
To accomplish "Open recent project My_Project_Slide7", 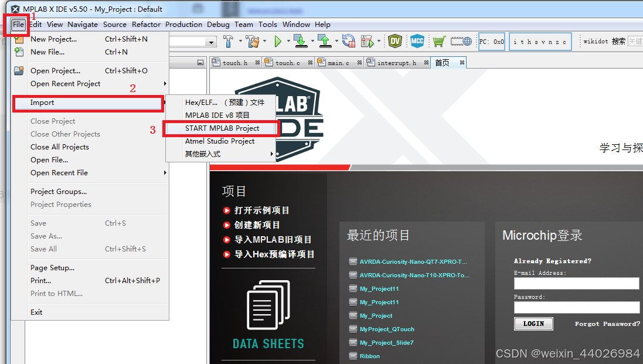I will (x=386, y=343).
